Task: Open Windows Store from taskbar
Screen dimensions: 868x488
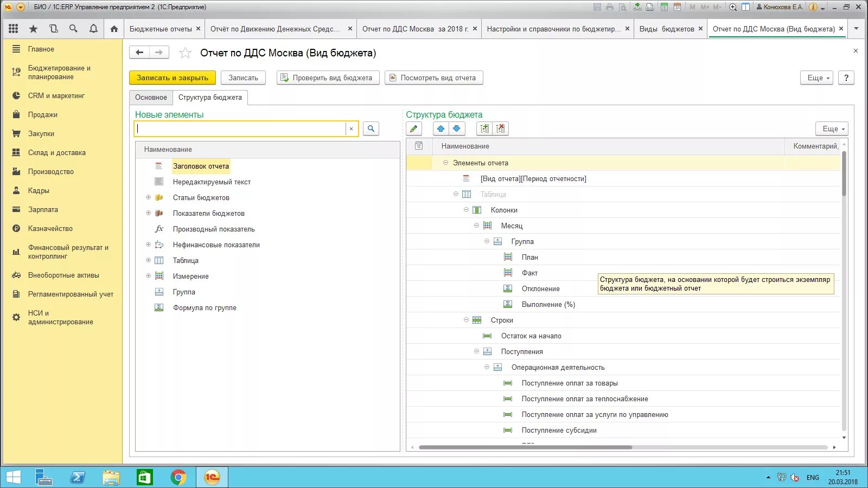Action: pyautogui.click(x=144, y=477)
